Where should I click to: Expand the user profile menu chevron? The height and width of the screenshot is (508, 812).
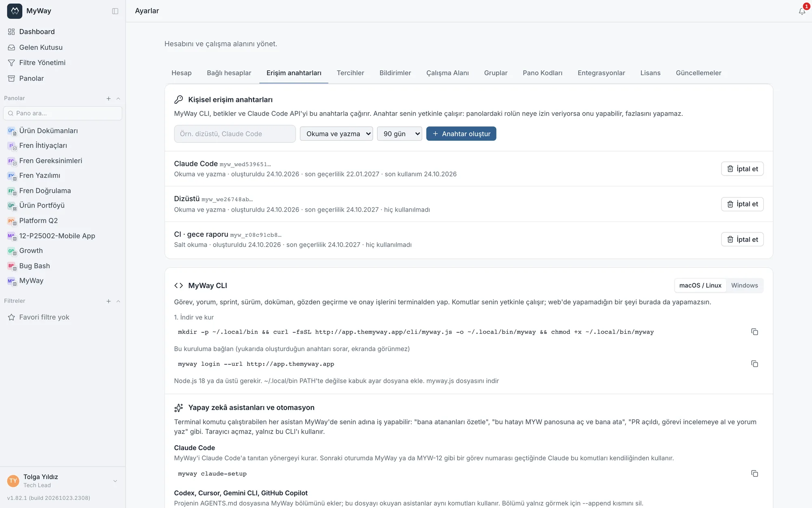pyautogui.click(x=115, y=481)
